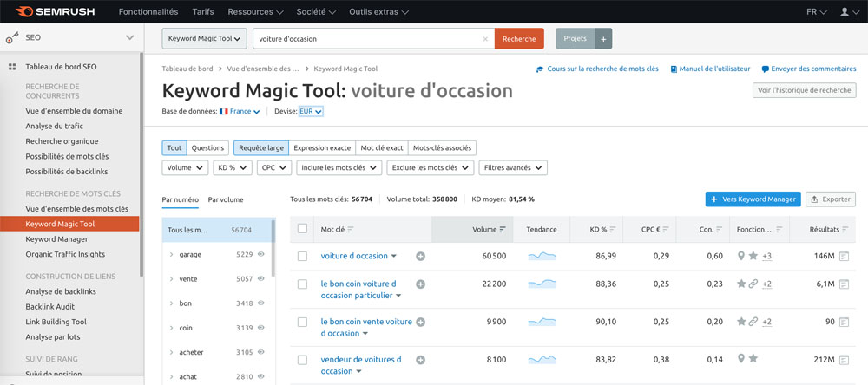View SERP results icon for 90 row
Image resolution: width=868 pixels, height=385 pixels.
click(x=844, y=322)
